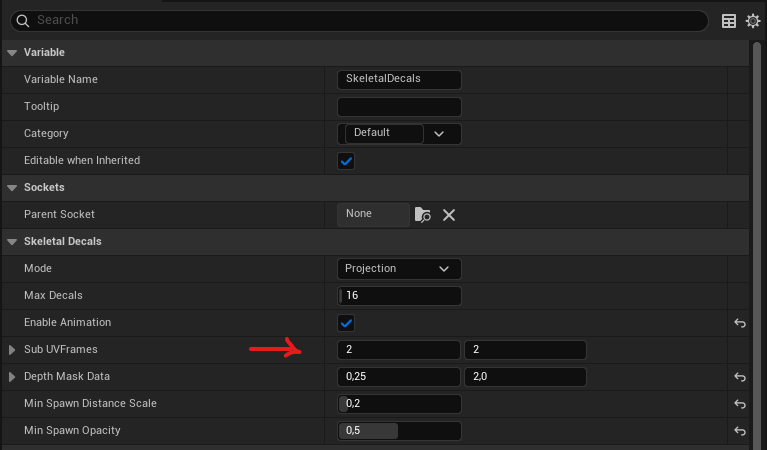The image size is (767, 450).
Task: Click the Min Spawn Distance Scale slider
Action: click(399, 404)
